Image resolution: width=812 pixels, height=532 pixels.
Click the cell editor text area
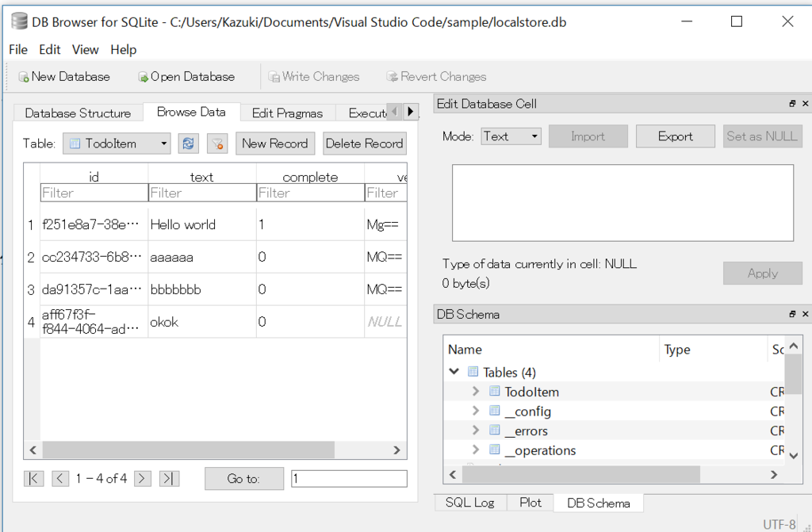[x=622, y=203]
